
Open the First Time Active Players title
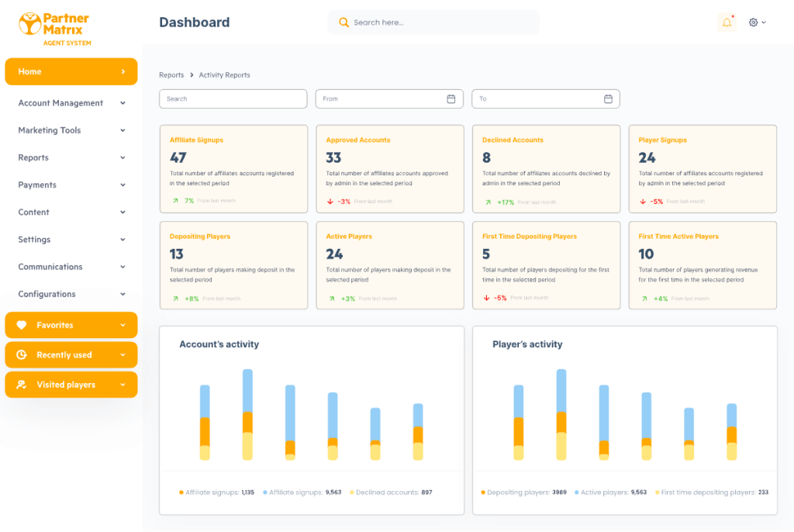[678, 237]
